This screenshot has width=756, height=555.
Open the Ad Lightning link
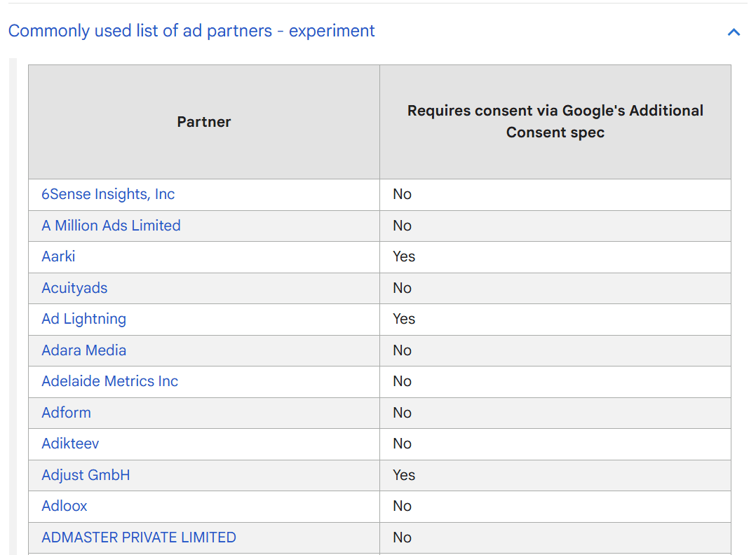tap(83, 319)
